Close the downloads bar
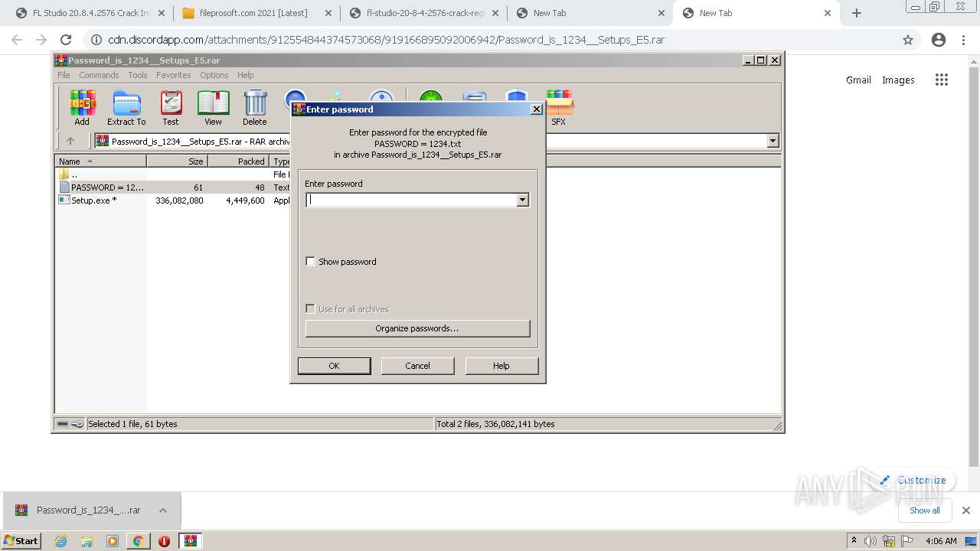The image size is (980, 551). tap(965, 510)
